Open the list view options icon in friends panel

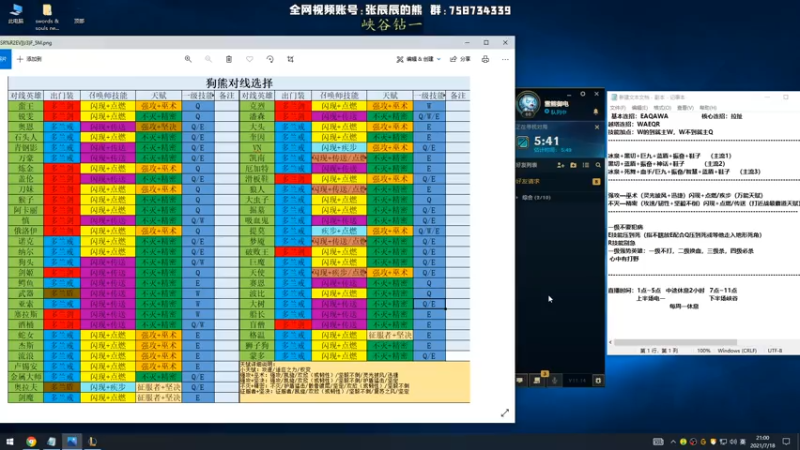(x=586, y=165)
